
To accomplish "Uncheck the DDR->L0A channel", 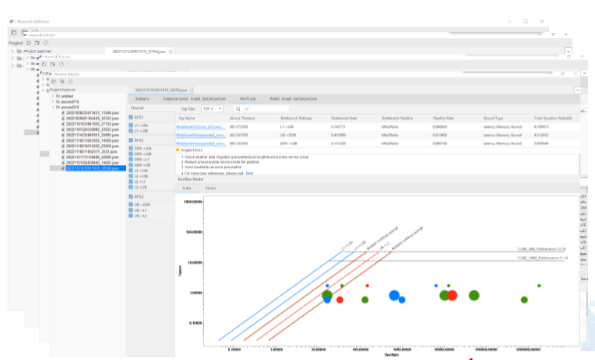I will [x=131, y=148].
